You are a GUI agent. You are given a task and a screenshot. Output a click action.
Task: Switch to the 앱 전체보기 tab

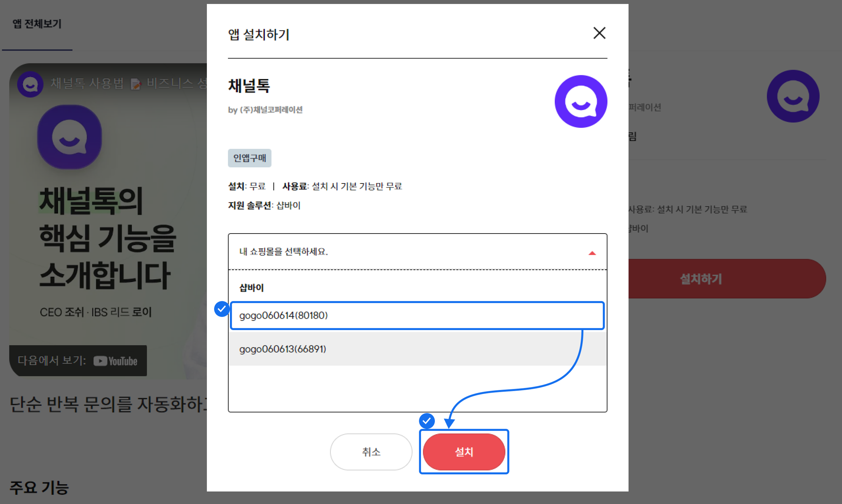(37, 24)
